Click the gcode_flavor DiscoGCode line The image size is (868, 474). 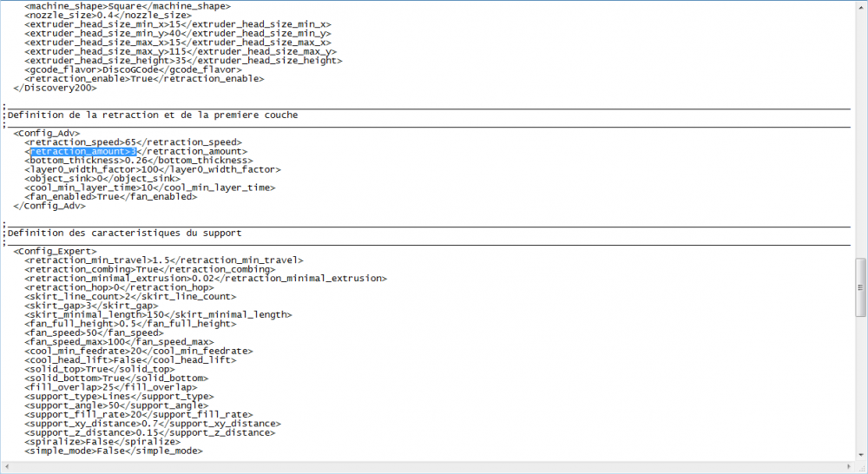132,69
